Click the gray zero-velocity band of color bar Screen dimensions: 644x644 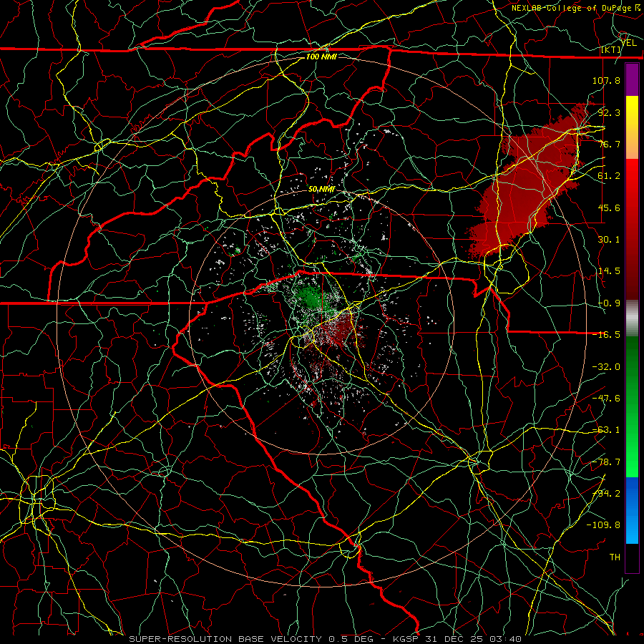632,318
